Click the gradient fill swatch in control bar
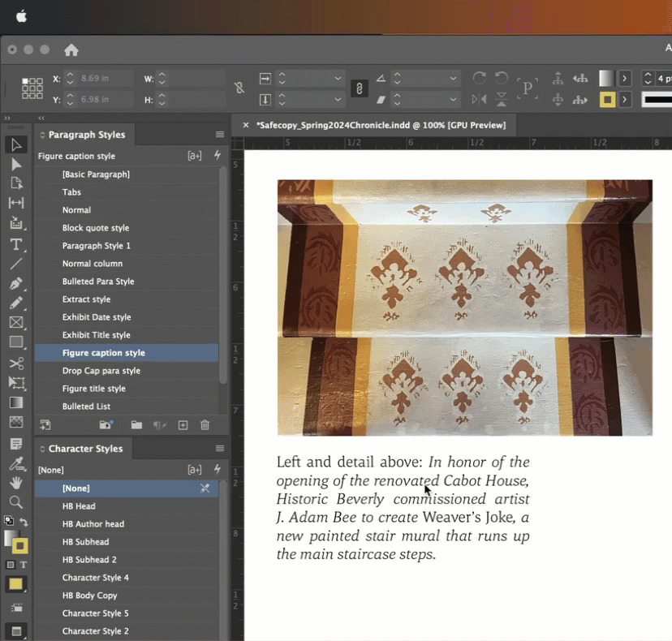Viewport: 672px width, 641px height. point(606,79)
